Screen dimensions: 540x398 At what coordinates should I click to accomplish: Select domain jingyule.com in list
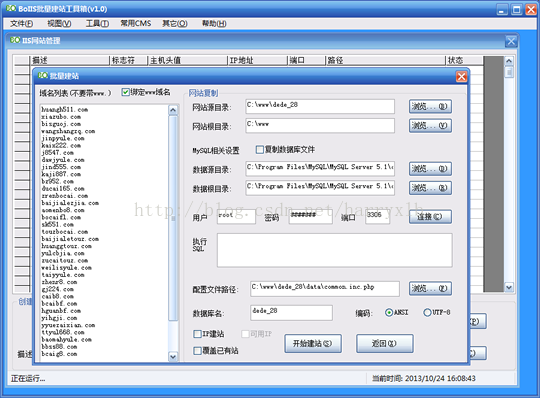point(63,138)
